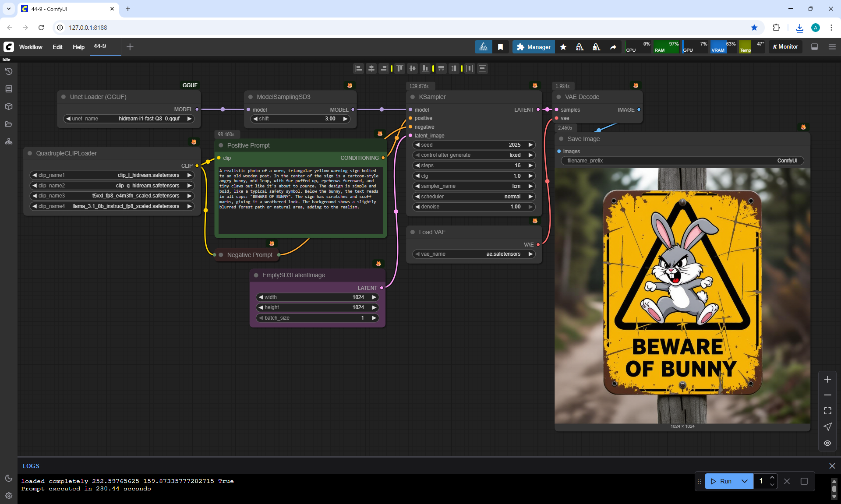Image resolution: width=841 pixels, height=504 pixels.
Task: Toggle dark theme moon icon
Action: click(x=9, y=478)
